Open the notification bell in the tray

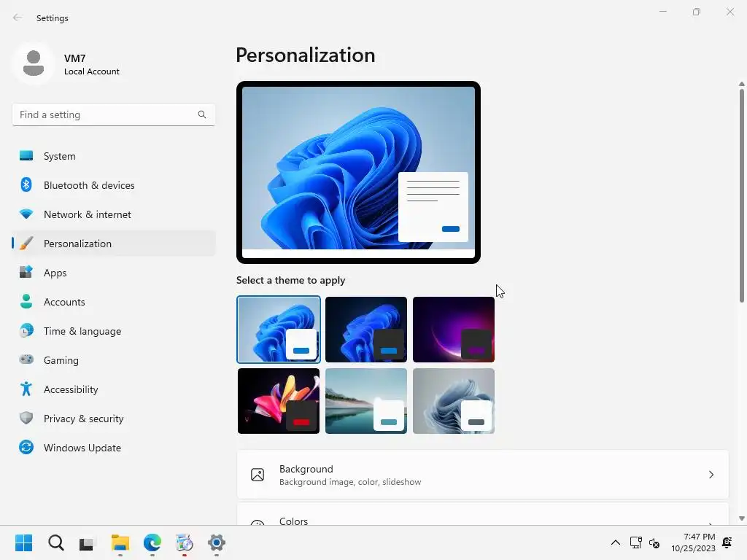tap(727, 542)
